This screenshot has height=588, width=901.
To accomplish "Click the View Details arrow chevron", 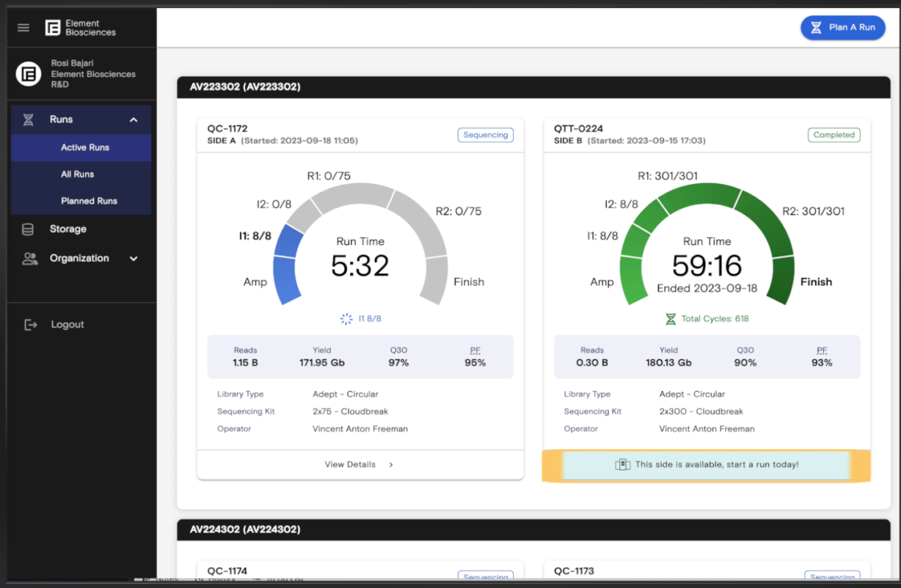I will [x=391, y=465].
